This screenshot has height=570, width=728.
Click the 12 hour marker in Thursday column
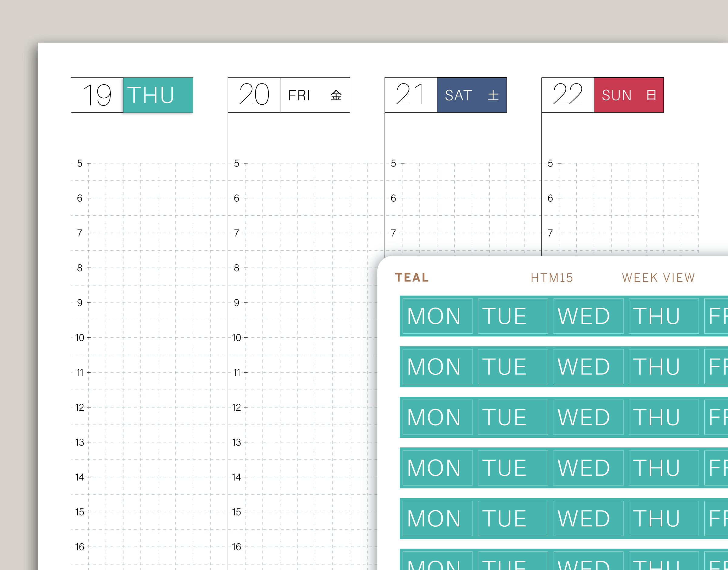tap(79, 407)
